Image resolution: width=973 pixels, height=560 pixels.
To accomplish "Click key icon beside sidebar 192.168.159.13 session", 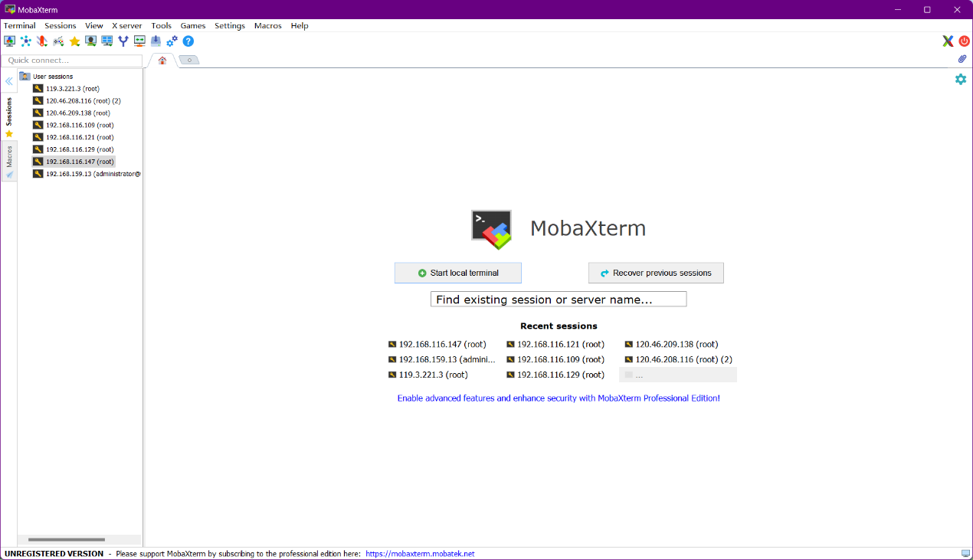I will tap(38, 174).
